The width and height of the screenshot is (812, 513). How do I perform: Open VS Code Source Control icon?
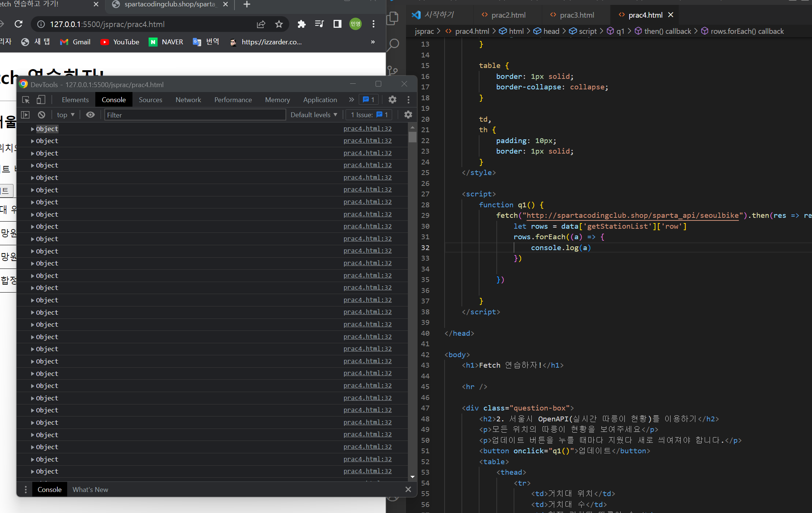tap(392, 70)
